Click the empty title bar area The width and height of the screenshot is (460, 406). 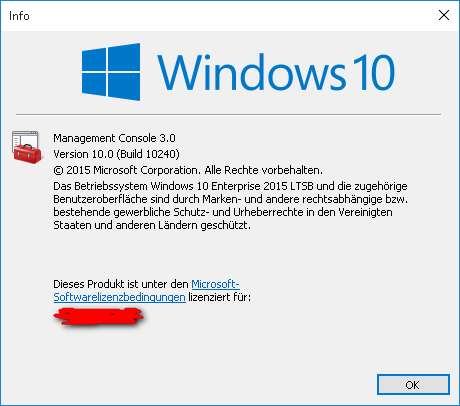tap(230, 16)
